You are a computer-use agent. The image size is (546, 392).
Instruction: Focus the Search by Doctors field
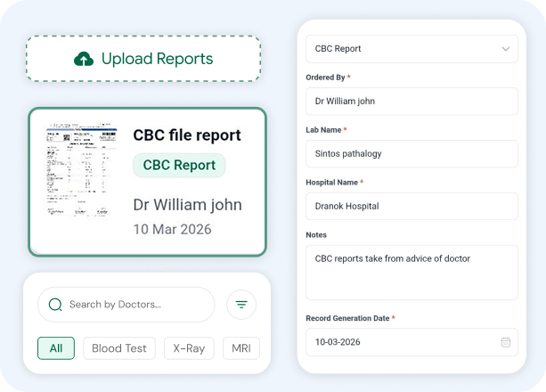click(126, 305)
